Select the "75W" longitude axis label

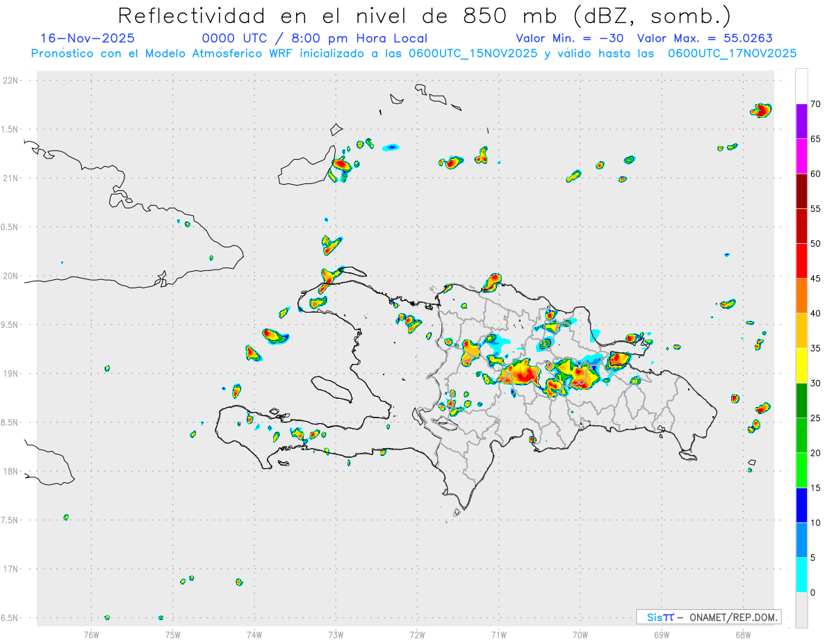coord(173,634)
